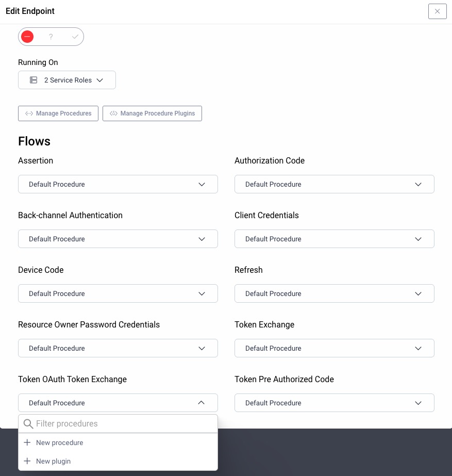Select New procedure from the open dropdown
Viewport: 452px width, 476px height.
(59, 442)
